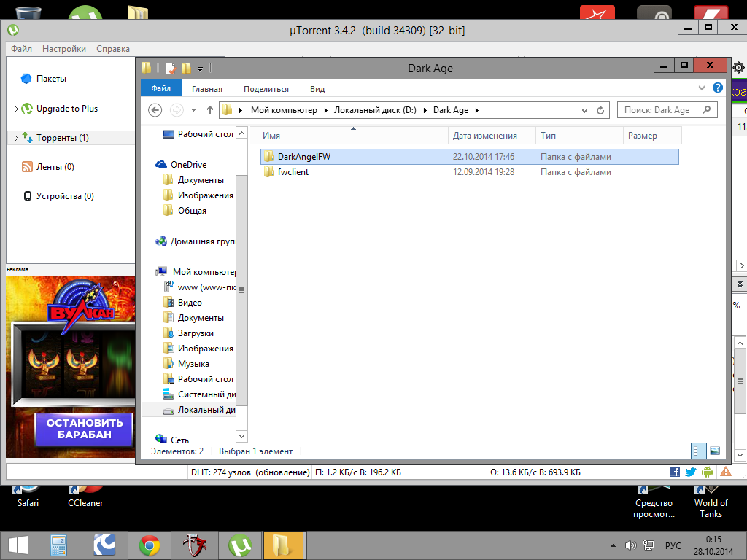
Task: Go up one folder level
Action: point(209,111)
